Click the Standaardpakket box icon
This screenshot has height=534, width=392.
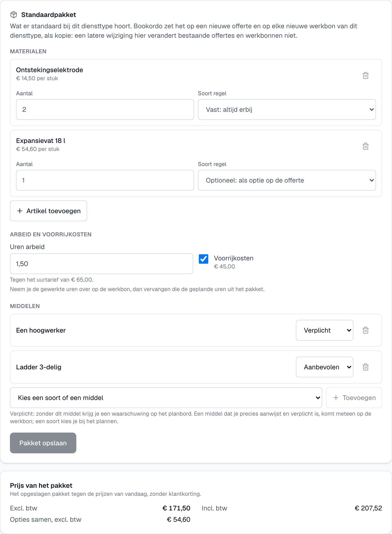coord(14,15)
